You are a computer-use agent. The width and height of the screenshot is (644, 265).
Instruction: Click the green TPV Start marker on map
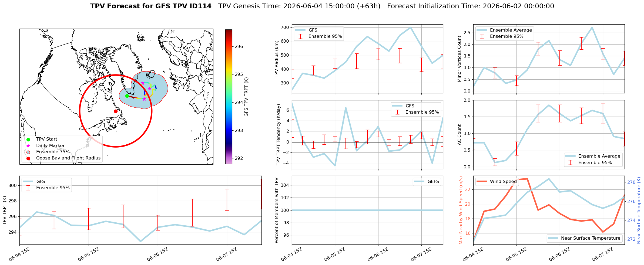click(127, 96)
